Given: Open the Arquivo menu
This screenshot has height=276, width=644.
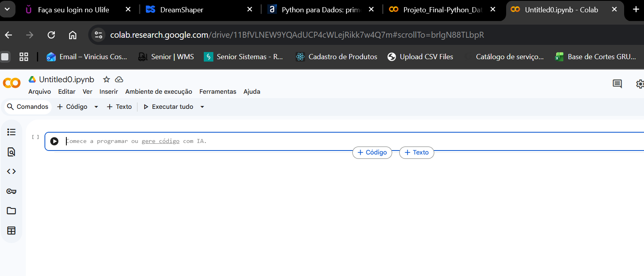Looking at the screenshot, I should (x=40, y=92).
